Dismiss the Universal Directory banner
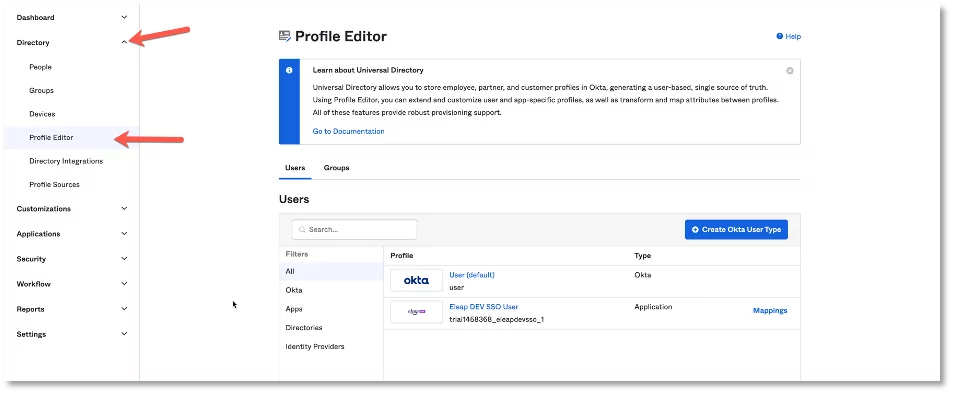This screenshot has height=394, width=954. click(x=790, y=71)
